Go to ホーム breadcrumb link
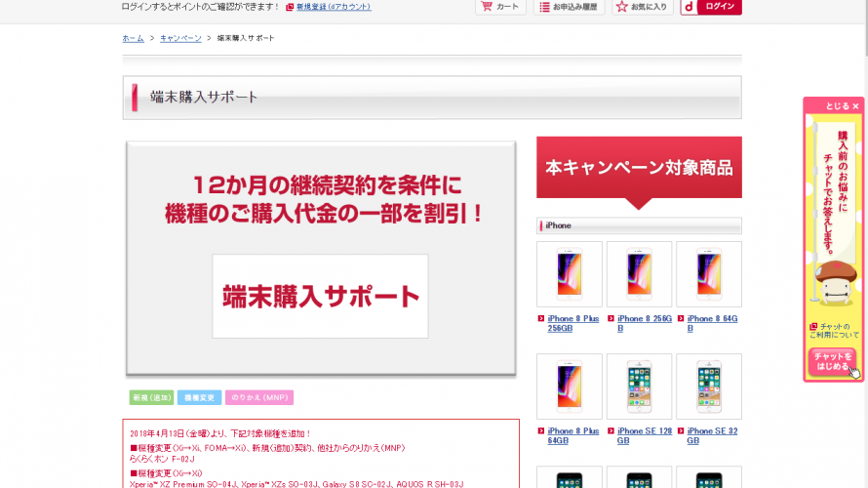The height and width of the screenshot is (488, 868). click(133, 38)
